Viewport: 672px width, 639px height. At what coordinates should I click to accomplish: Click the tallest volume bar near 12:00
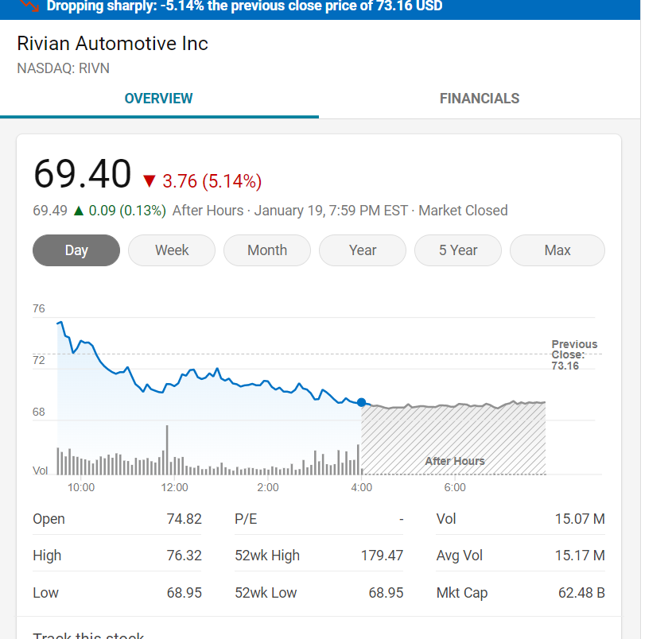point(167,449)
